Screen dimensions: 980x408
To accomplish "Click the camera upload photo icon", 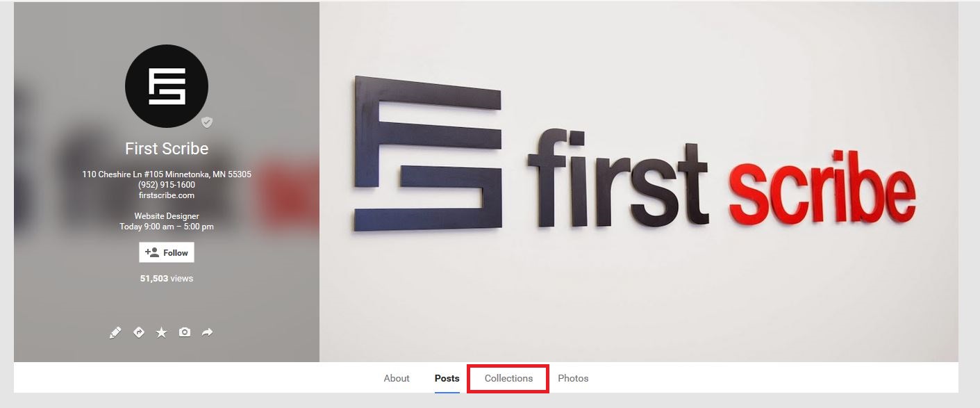I will point(184,332).
